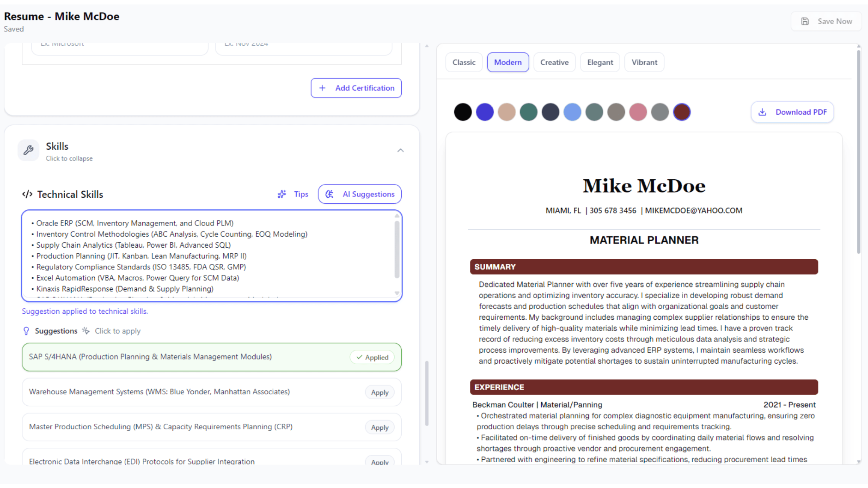
Task: Open the AI Suggestions panel
Action: point(360,194)
